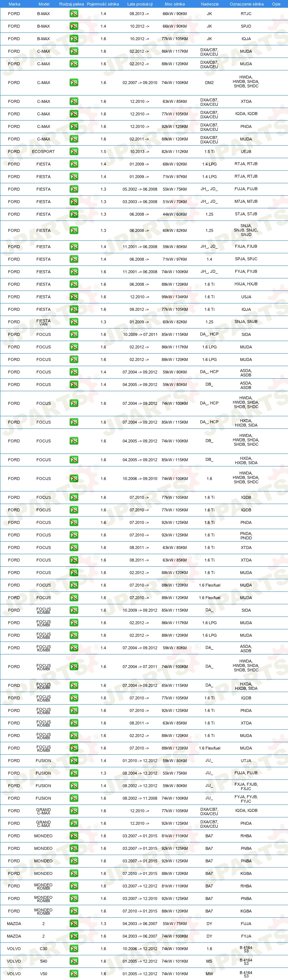Click fuel icon in C-MAX DM2 row
The image size is (288, 980).
point(74,83)
